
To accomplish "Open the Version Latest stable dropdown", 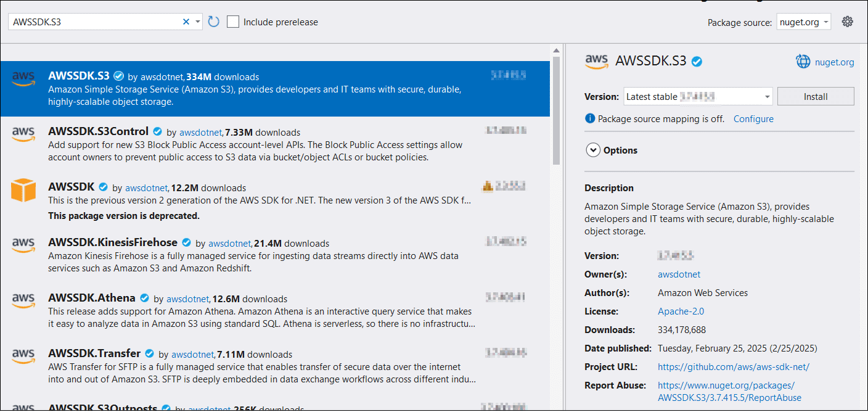I will coord(697,97).
